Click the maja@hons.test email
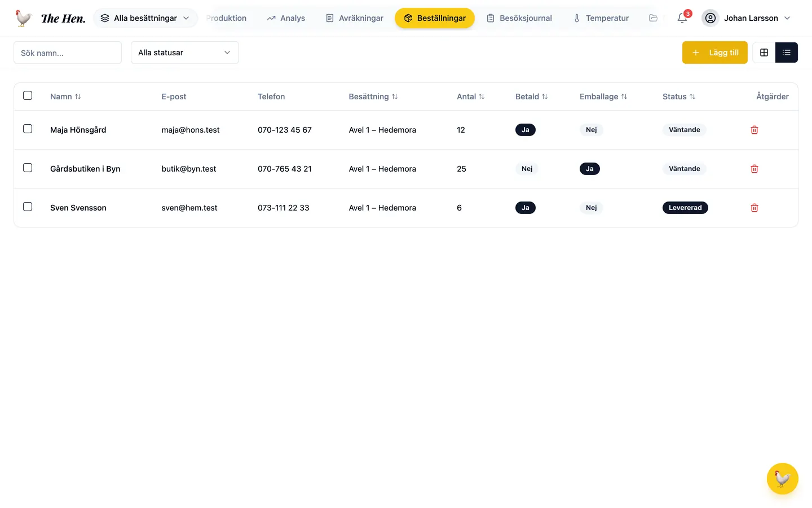 point(191,130)
